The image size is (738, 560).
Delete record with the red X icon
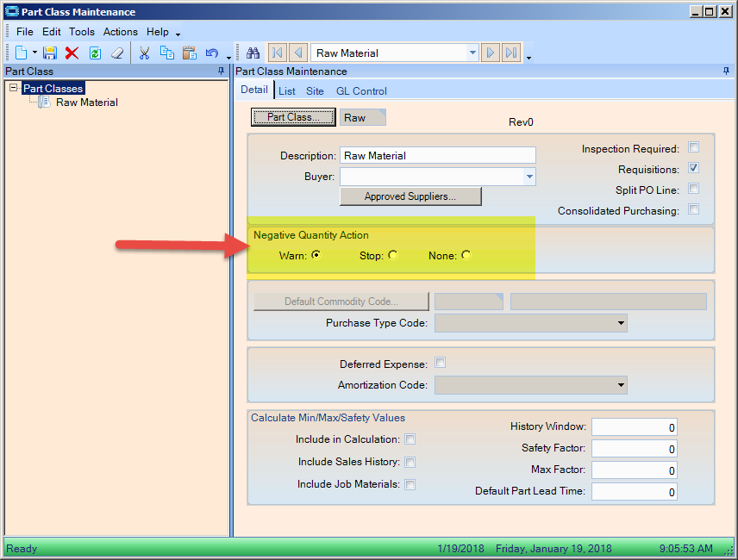72,53
